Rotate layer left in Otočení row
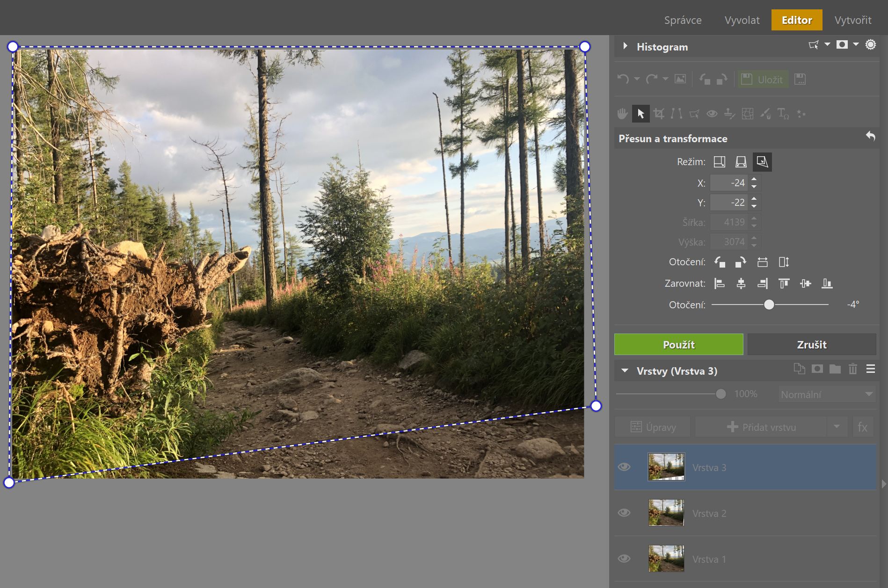The image size is (888, 588). tap(720, 262)
